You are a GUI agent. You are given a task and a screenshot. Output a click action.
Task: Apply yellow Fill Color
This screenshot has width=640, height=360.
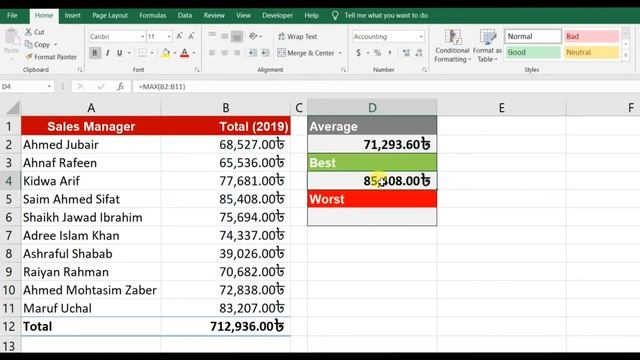click(166, 53)
